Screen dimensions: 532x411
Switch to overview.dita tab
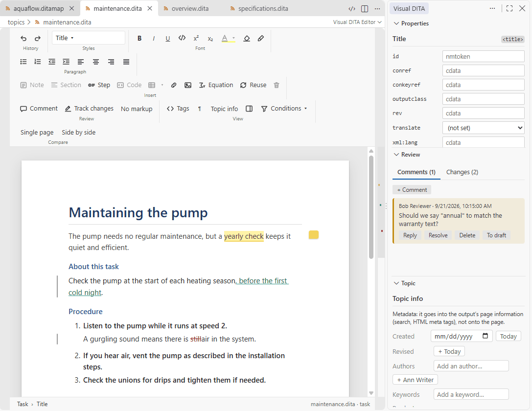(186, 8)
